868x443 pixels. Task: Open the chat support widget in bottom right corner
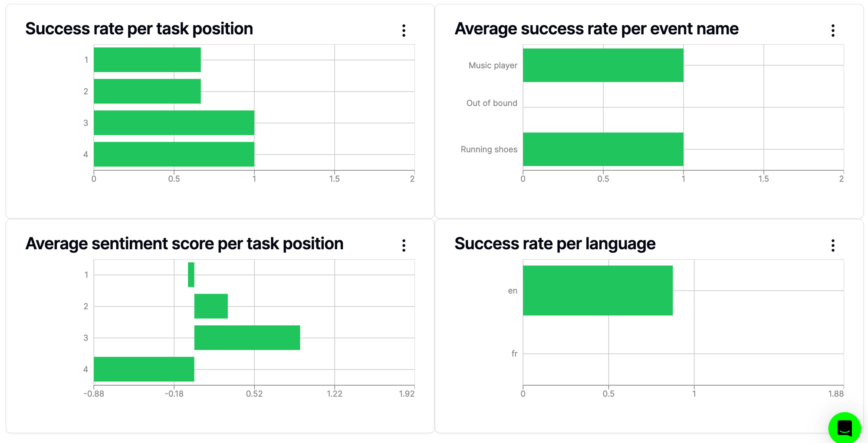[844, 428]
